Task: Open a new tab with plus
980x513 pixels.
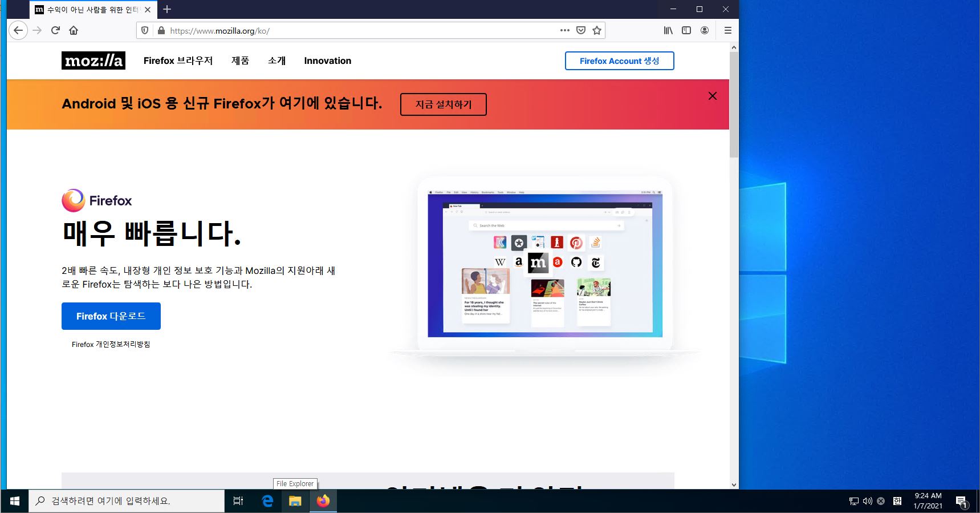Action: click(x=167, y=9)
